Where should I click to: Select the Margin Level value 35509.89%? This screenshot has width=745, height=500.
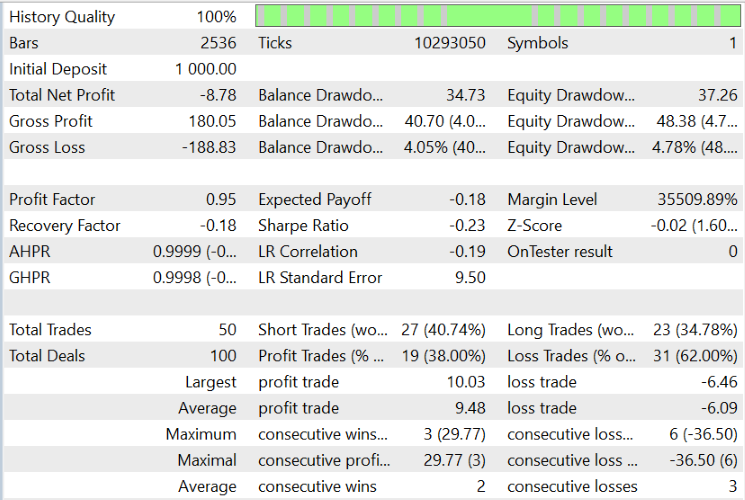[697, 200]
